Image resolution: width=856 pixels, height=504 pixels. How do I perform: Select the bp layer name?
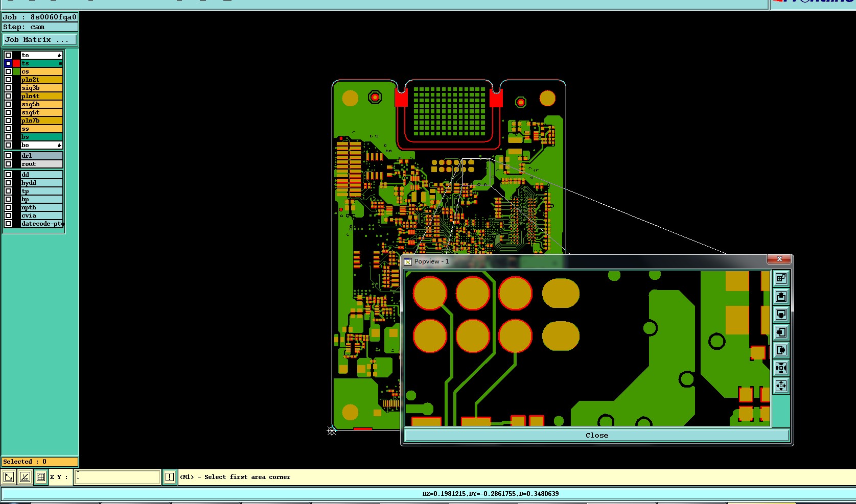point(41,199)
